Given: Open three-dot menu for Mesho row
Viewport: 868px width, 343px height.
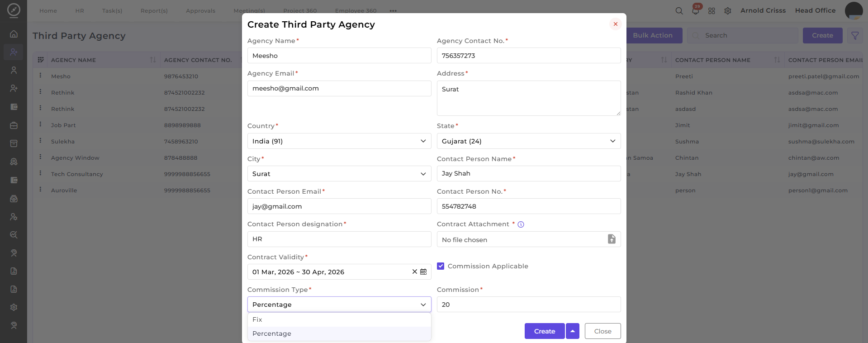Looking at the screenshot, I should click(40, 76).
